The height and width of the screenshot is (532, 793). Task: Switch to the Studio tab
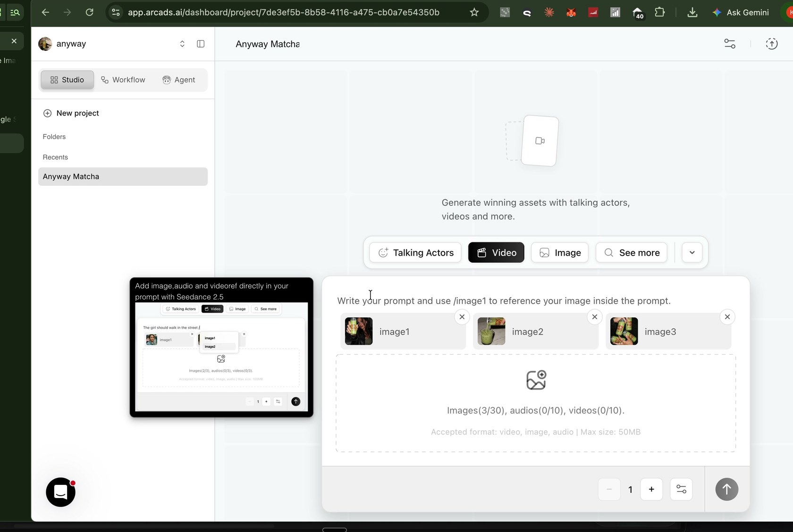(x=67, y=80)
